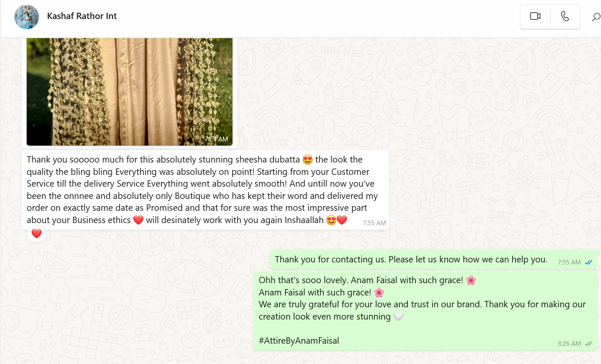This screenshot has height=364, width=601.
Task: Click the 7:51 AM timestamp on photo
Action: tap(216, 139)
